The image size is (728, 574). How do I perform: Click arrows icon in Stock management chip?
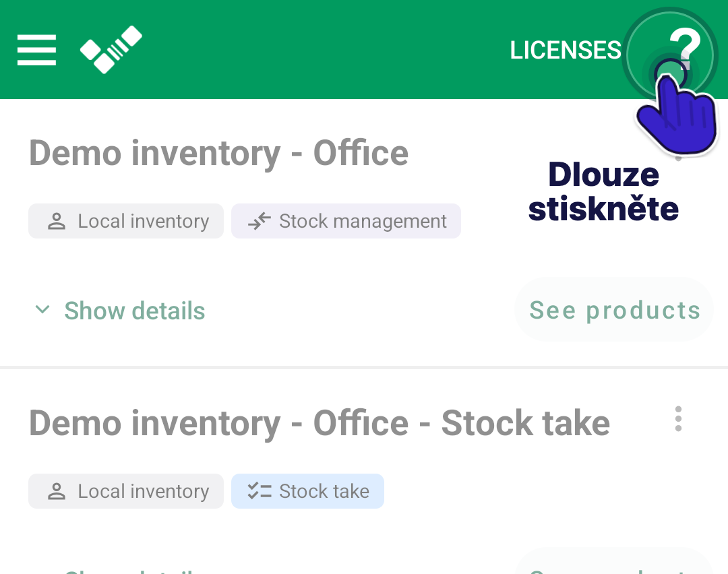[259, 222]
